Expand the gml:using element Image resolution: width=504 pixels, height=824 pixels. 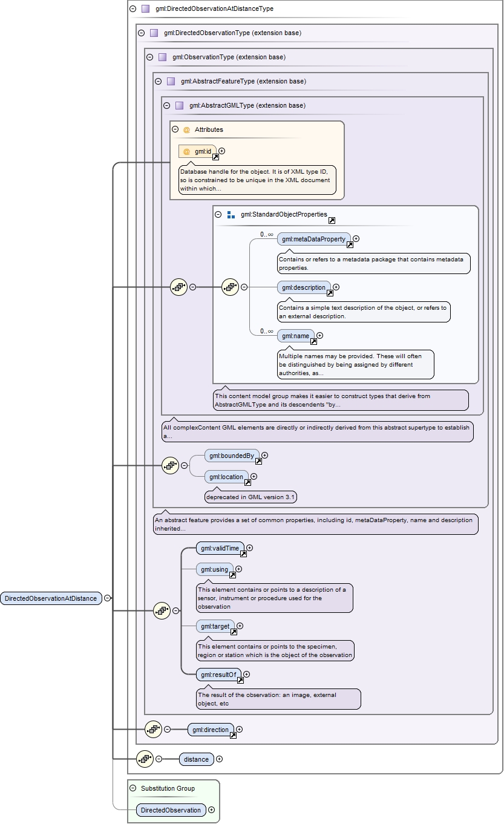(238, 569)
